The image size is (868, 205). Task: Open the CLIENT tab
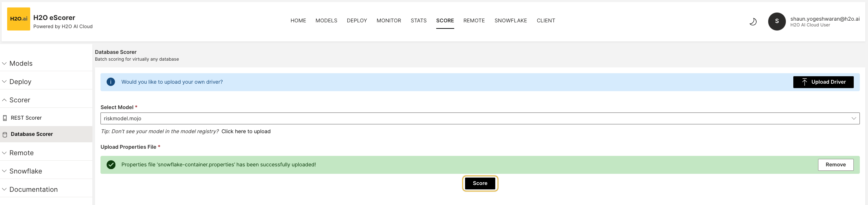pos(546,21)
